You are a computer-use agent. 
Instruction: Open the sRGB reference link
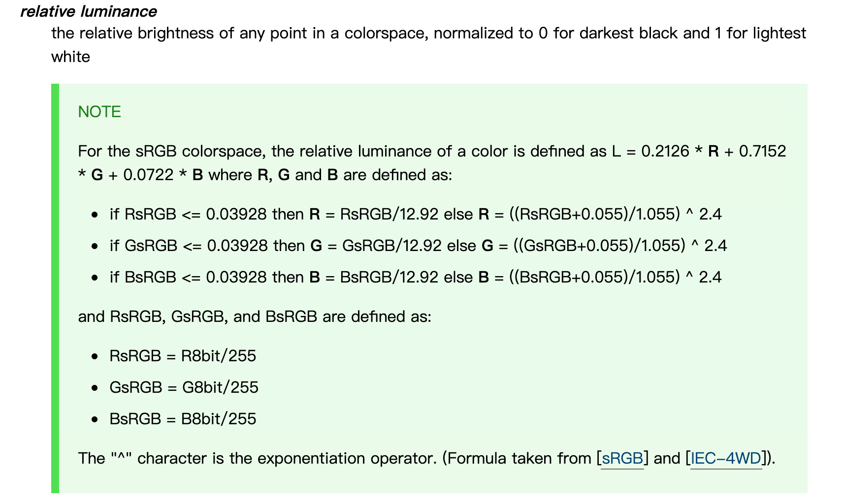tap(622, 458)
